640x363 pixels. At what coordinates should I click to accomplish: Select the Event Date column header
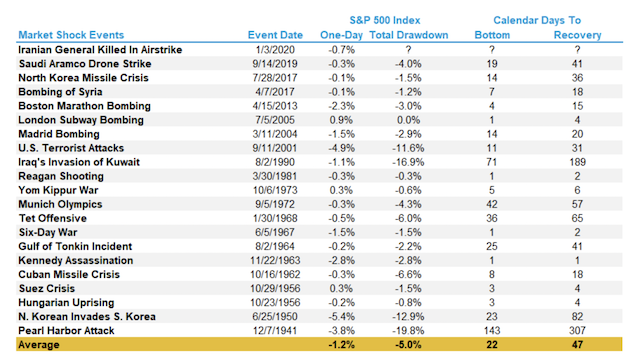pos(275,35)
